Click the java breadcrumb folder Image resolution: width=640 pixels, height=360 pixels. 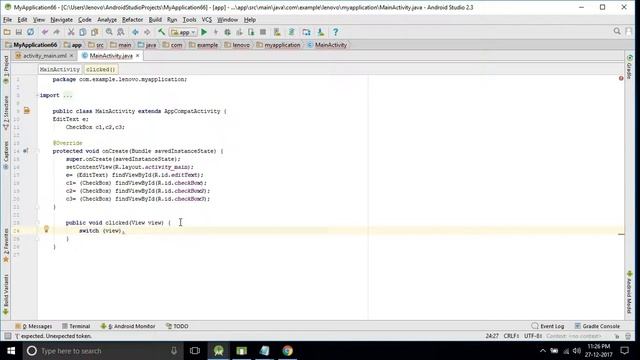click(x=147, y=45)
